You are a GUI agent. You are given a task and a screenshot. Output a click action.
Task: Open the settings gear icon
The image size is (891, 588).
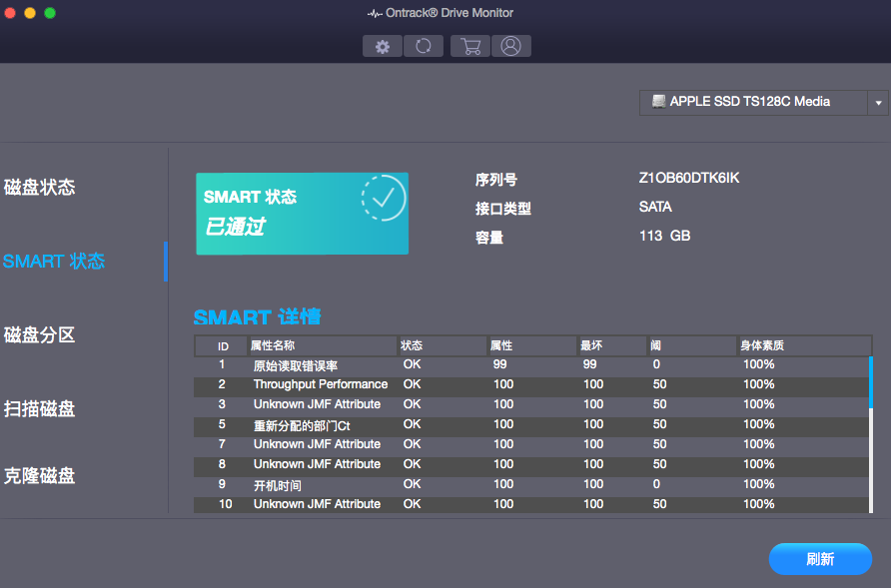pos(383,46)
